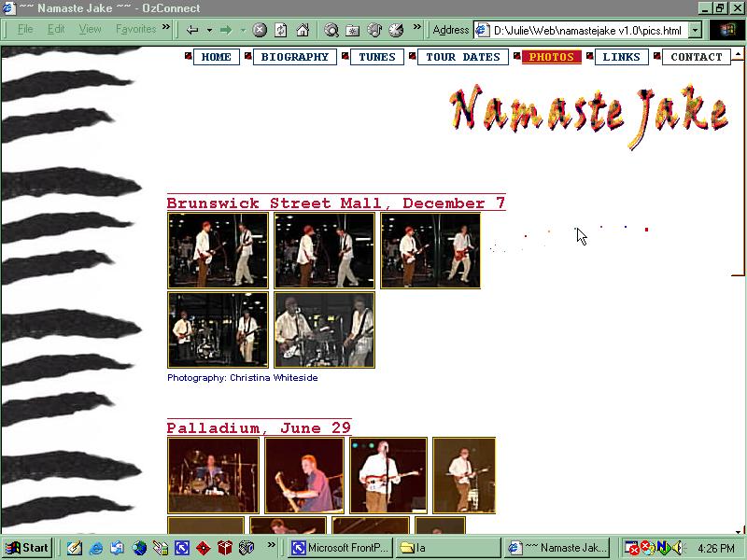Click the volume speaker tray icon
The height and width of the screenshot is (560, 747).
click(x=677, y=548)
